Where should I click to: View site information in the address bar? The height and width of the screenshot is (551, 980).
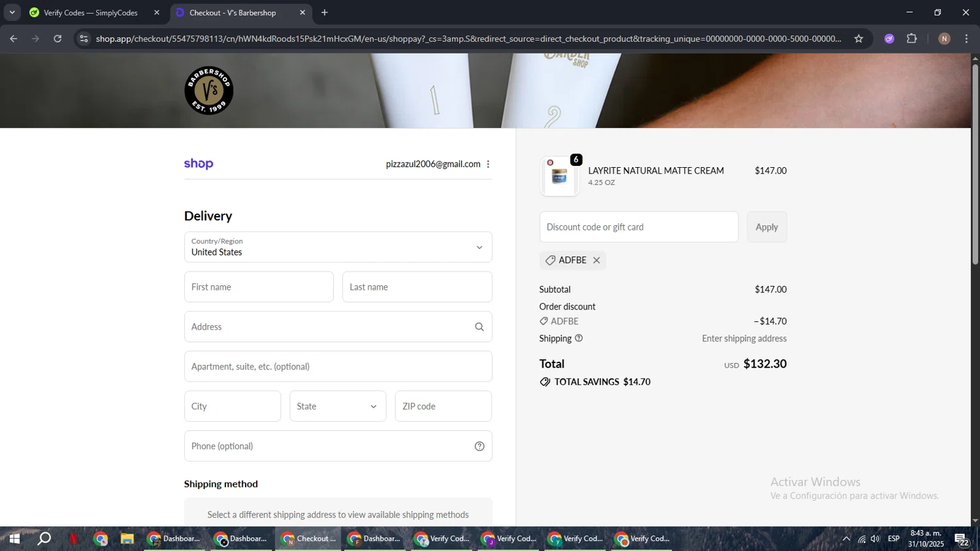click(x=84, y=39)
